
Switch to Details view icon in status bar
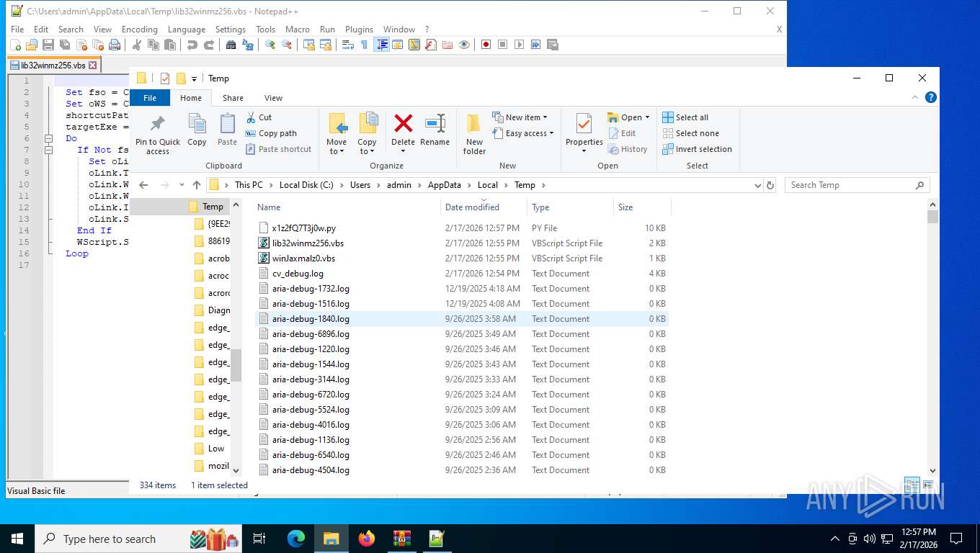click(x=912, y=485)
